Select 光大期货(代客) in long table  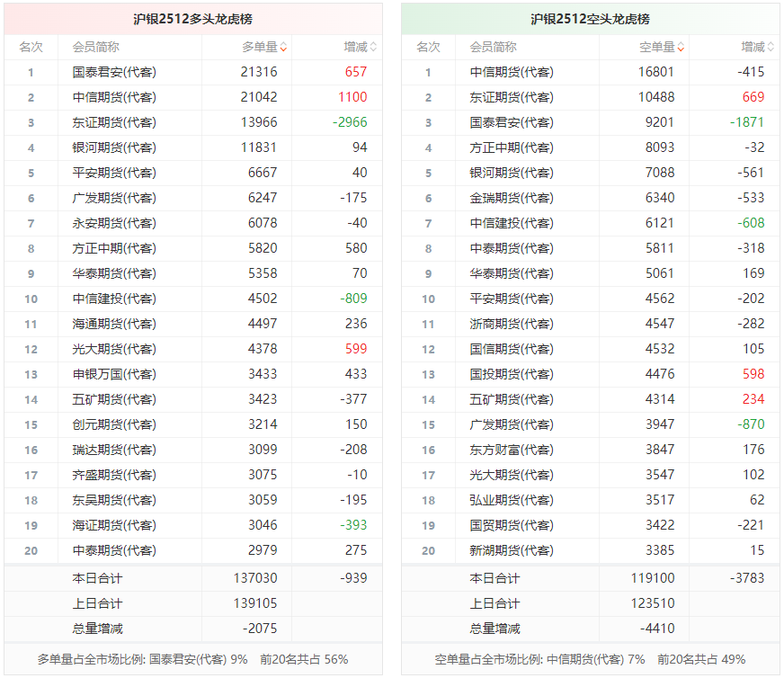(114, 349)
